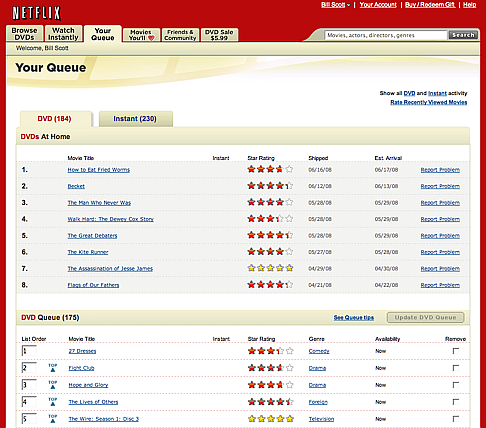Viewport: 486px width, 428px height.
Task: Rate The Great Debaters stars
Action: (x=270, y=235)
